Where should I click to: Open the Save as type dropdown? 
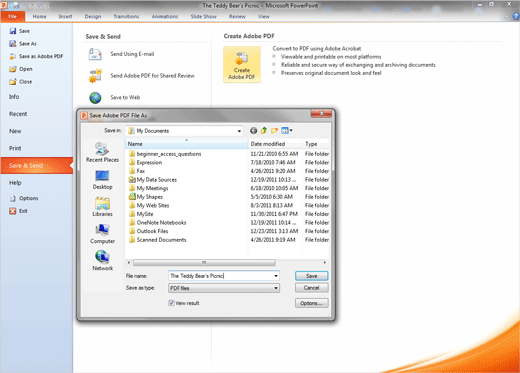(224, 288)
